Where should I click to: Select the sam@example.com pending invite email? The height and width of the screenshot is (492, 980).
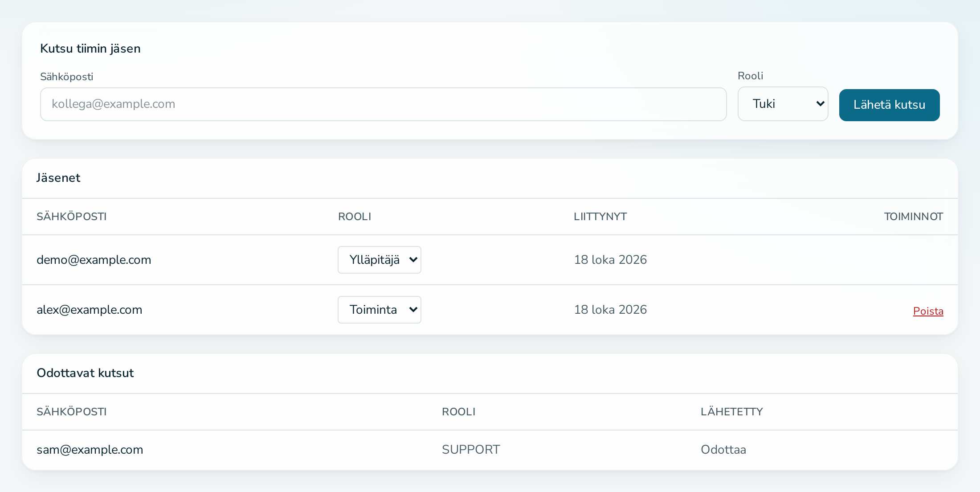(90, 450)
